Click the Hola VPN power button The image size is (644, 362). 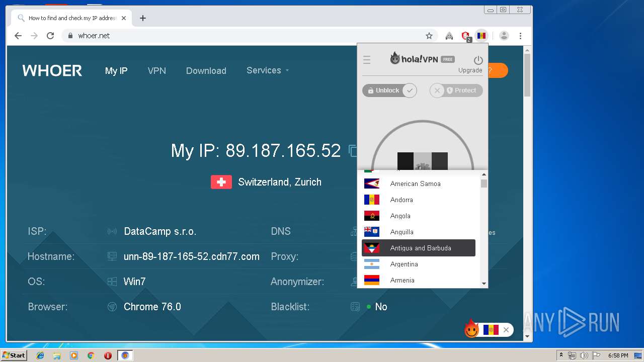click(478, 60)
